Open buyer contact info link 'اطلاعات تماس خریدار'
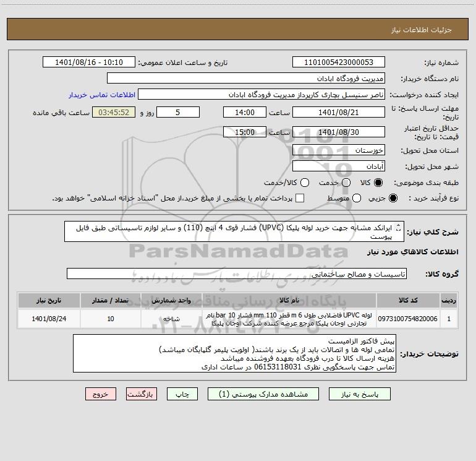 point(102,95)
